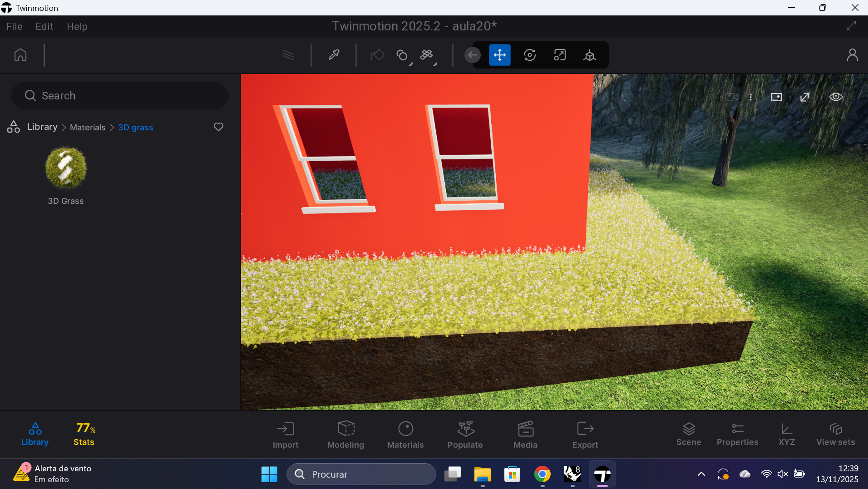868x489 pixels.
Task: Open the Help menu
Action: [x=77, y=26]
